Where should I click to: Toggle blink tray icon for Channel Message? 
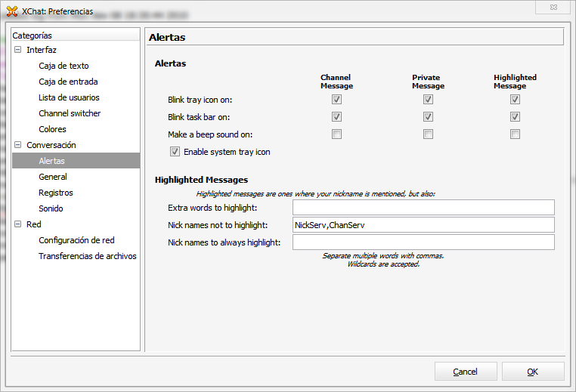click(x=336, y=100)
